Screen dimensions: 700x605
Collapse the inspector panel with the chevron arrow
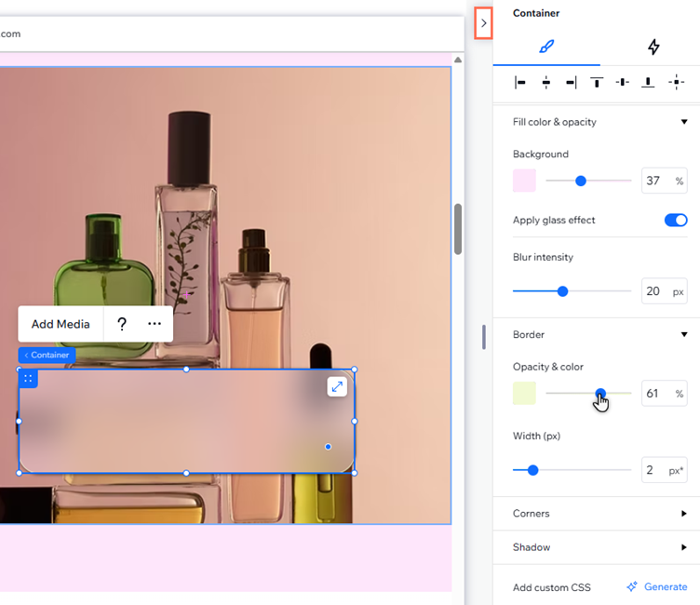(x=483, y=23)
